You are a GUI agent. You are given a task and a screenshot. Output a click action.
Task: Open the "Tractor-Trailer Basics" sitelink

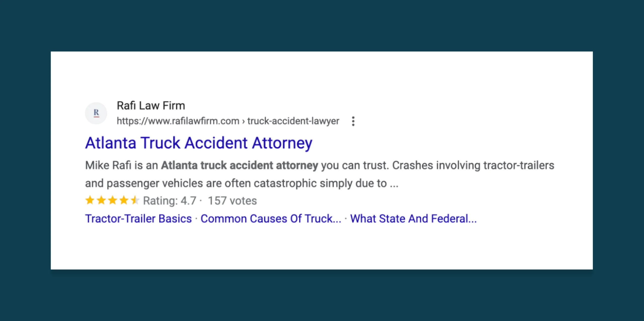[x=138, y=218]
